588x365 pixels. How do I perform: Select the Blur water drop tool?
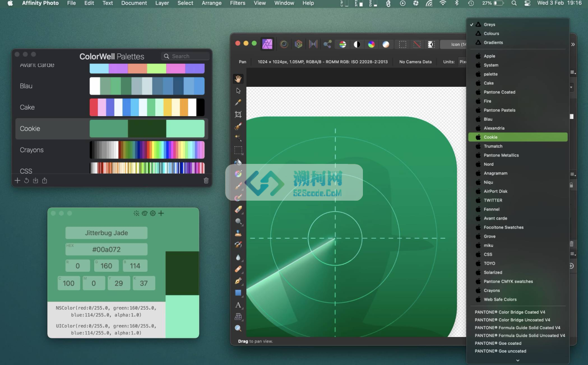point(238,257)
